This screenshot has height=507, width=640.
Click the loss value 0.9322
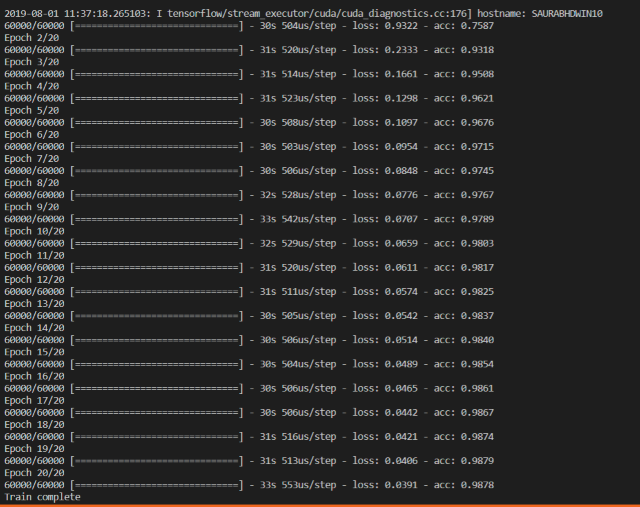[401, 26]
